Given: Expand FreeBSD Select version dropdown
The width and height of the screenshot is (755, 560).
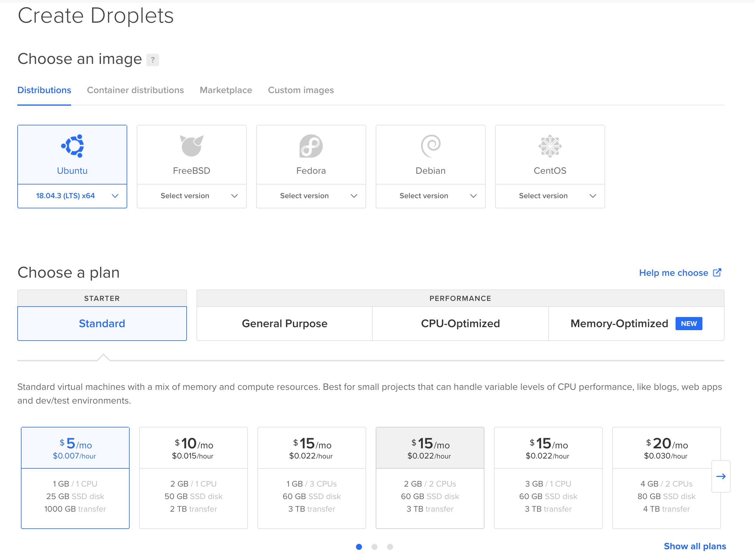Looking at the screenshot, I should [192, 196].
